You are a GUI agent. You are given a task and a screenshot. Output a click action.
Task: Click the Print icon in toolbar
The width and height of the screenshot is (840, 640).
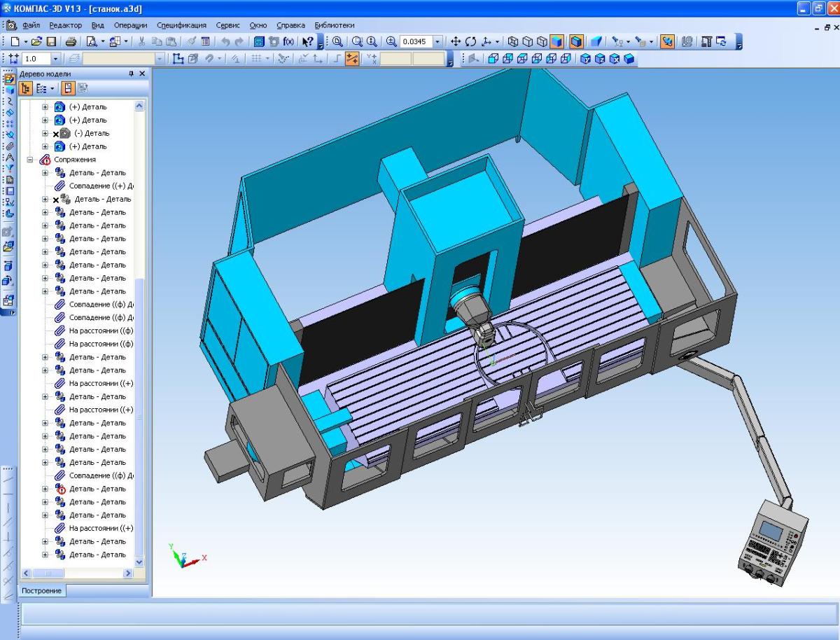coord(71,42)
